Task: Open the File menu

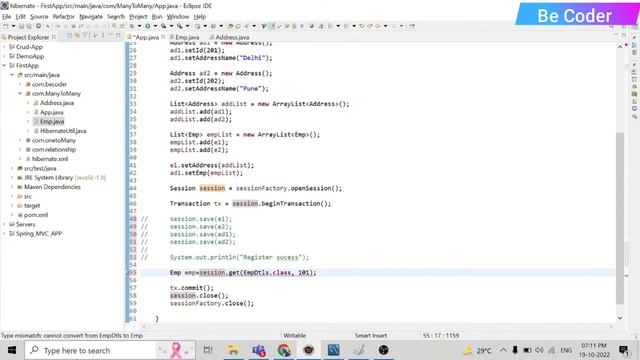Action: pyautogui.click(x=7, y=16)
